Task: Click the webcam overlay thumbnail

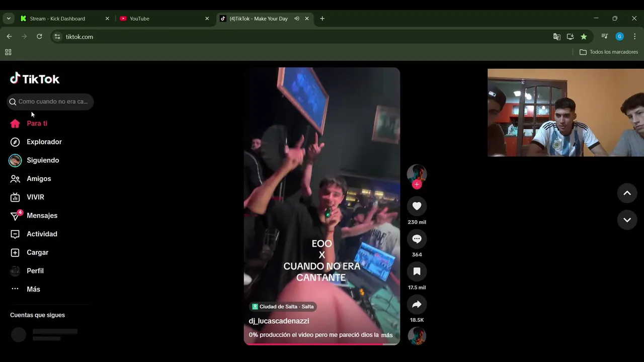Action: (566, 113)
